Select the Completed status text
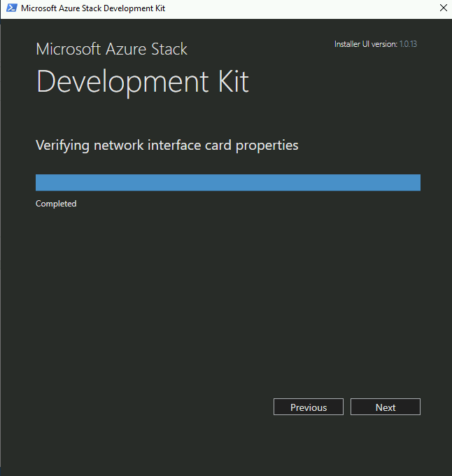This screenshot has height=476, width=452. pyautogui.click(x=56, y=204)
